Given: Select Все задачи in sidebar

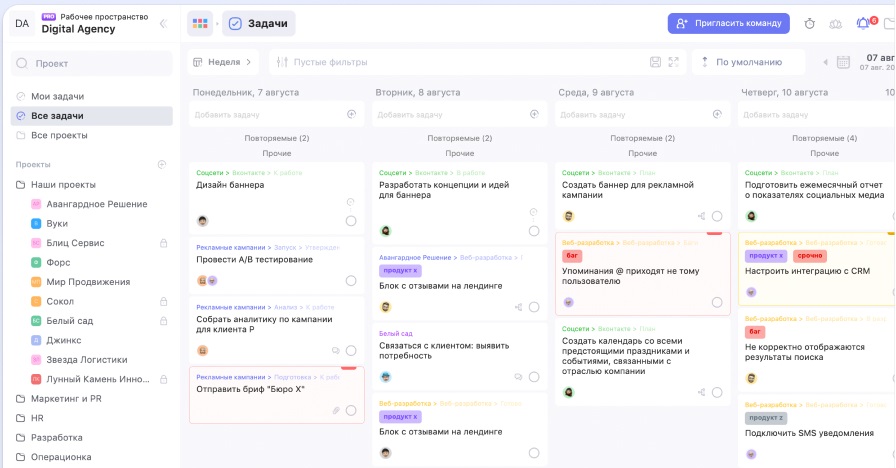Looking at the screenshot, I should [x=91, y=115].
